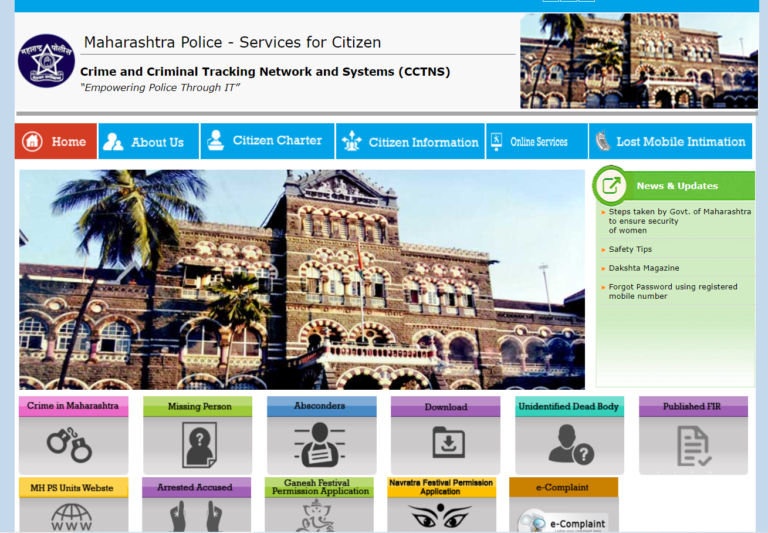Viewport: 768px width, 533px height.
Task: Click the Published FIR document checkmark icon
Action: tap(694, 446)
